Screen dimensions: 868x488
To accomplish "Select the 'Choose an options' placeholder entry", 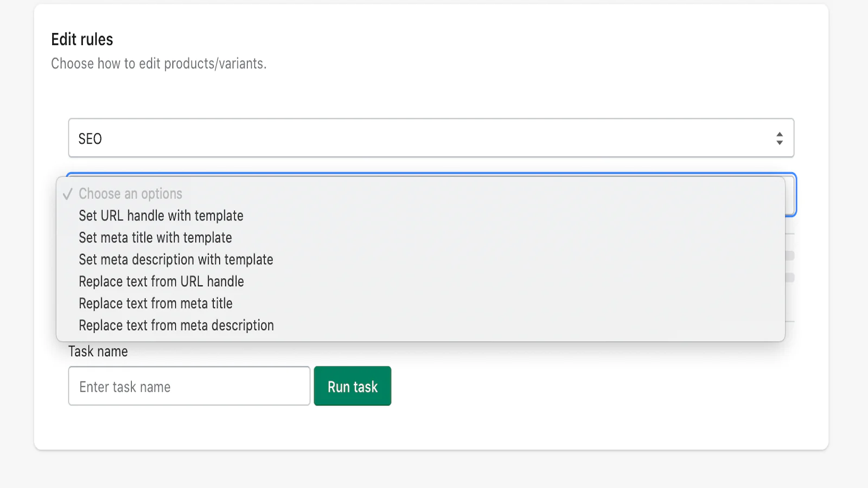I will click(130, 194).
